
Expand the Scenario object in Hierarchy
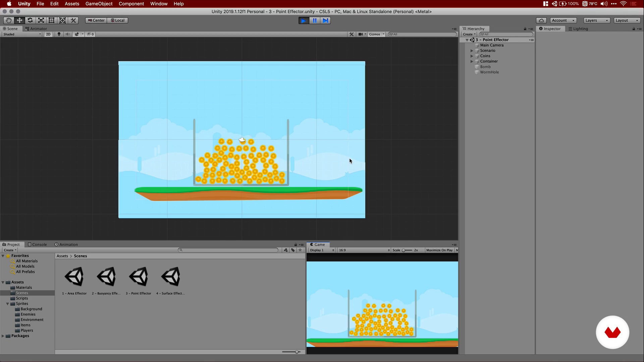tap(472, 51)
